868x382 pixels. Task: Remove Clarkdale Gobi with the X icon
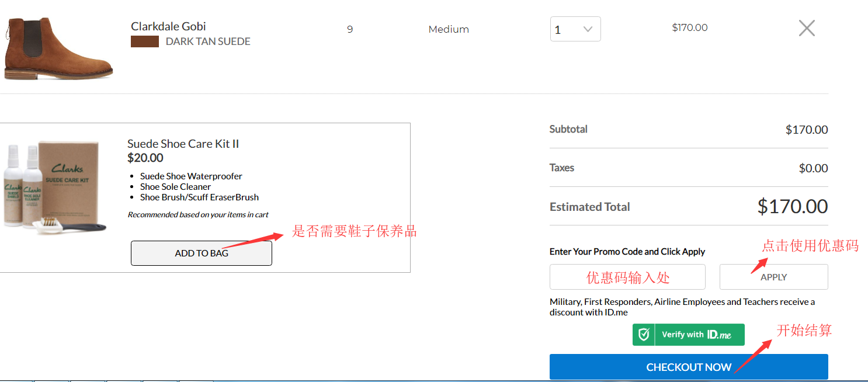pyautogui.click(x=807, y=28)
